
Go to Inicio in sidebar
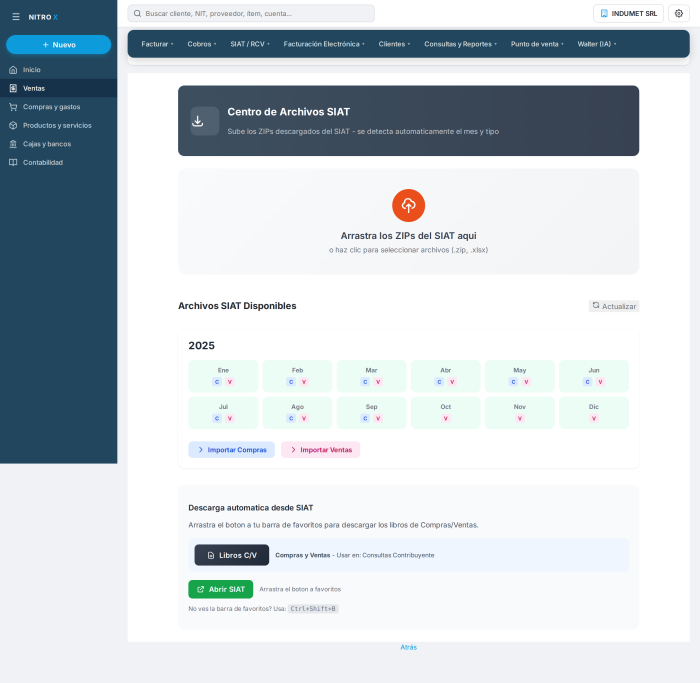pyautogui.click(x=58, y=70)
